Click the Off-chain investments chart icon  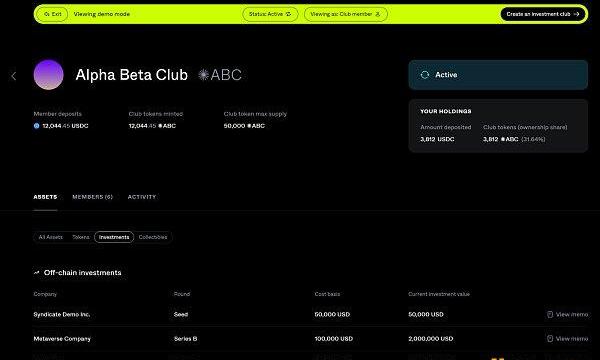coord(37,273)
